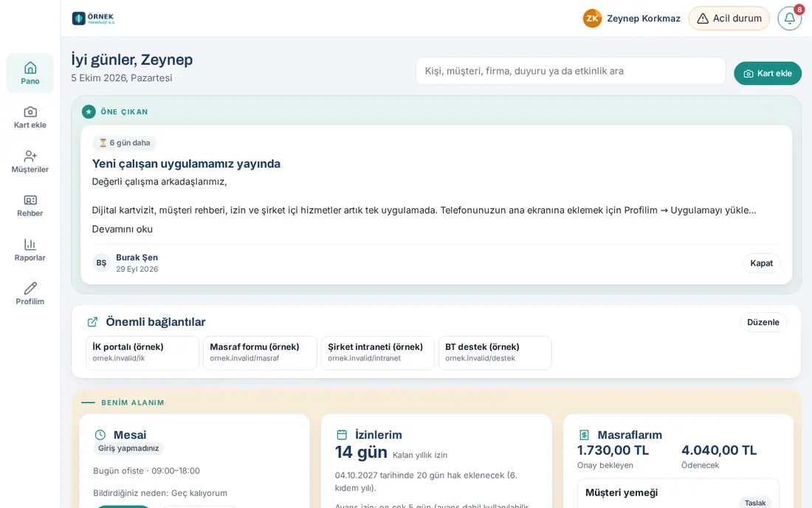The height and width of the screenshot is (508, 812).
Task: Open the Masraf formu (örnek) link
Action: point(260,353)
